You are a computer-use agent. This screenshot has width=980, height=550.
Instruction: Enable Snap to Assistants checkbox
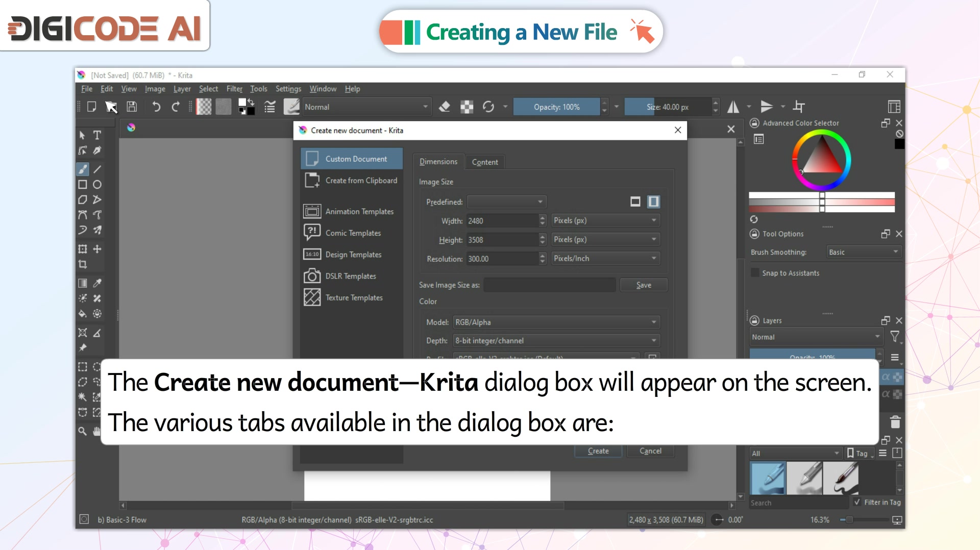755,273
